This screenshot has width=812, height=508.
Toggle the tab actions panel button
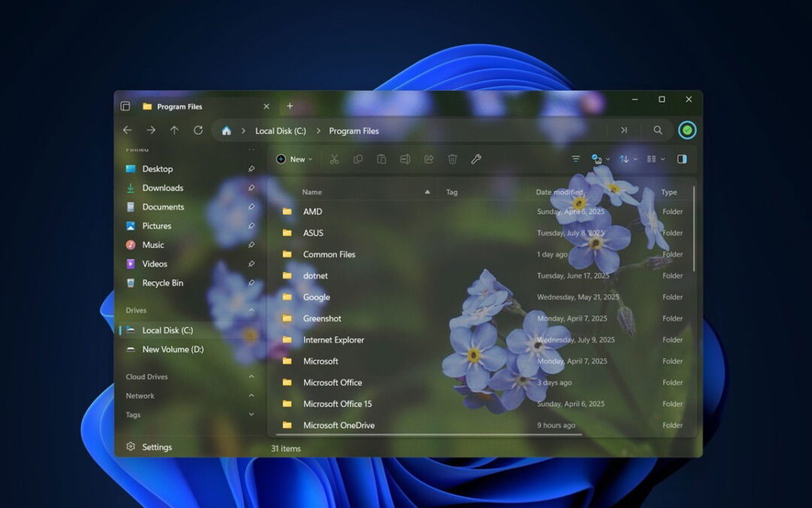(x=126, y=106)
